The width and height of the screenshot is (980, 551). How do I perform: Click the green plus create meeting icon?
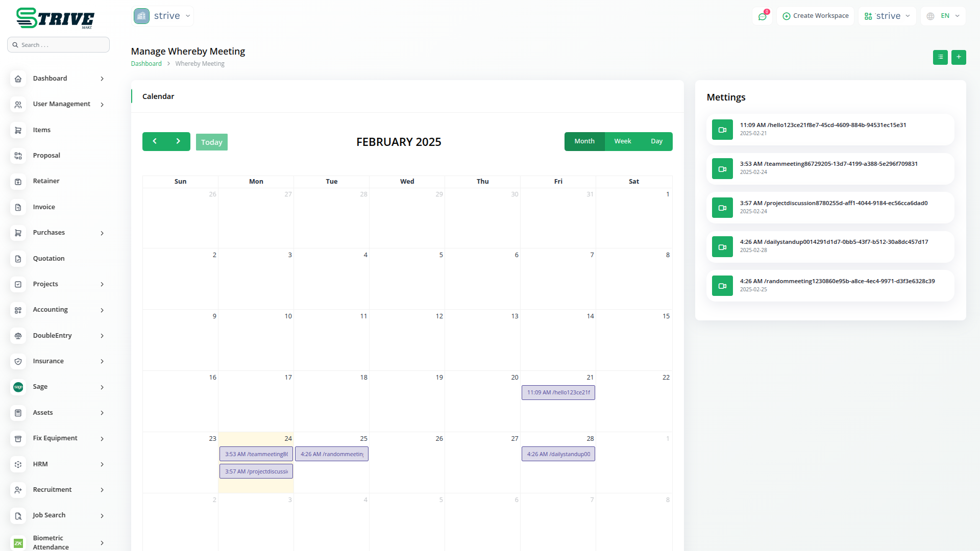(959, 57)
